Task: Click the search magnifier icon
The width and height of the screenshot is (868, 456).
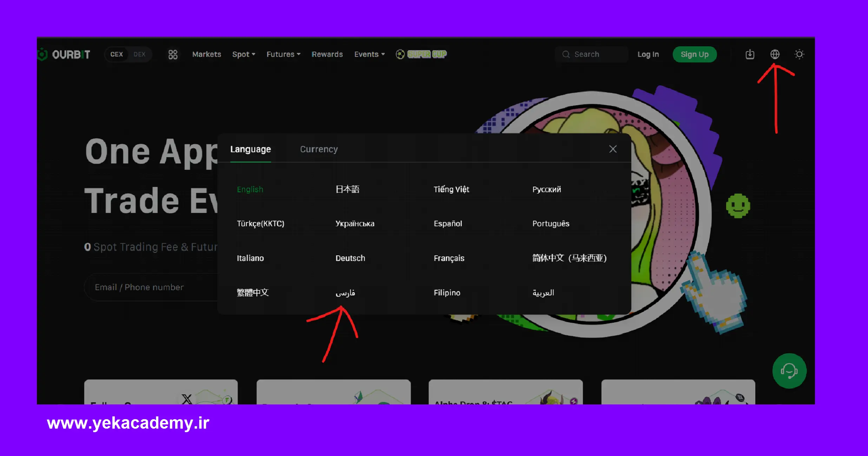Action: pyautogui.click(x=566, y=54)
